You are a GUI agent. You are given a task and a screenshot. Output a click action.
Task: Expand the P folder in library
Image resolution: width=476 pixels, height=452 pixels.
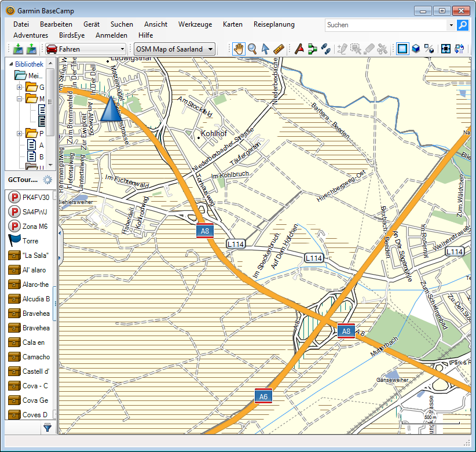point(19,133)
